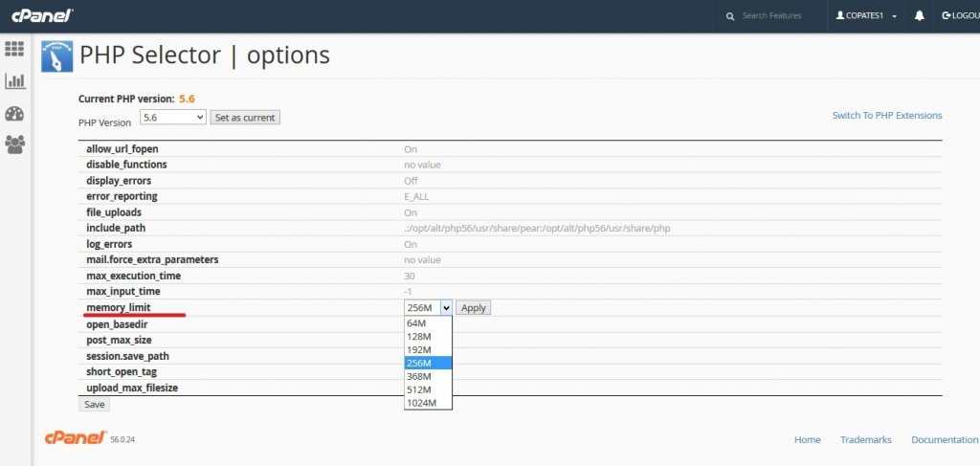Click the short_open_tag option label

[122, 371]
